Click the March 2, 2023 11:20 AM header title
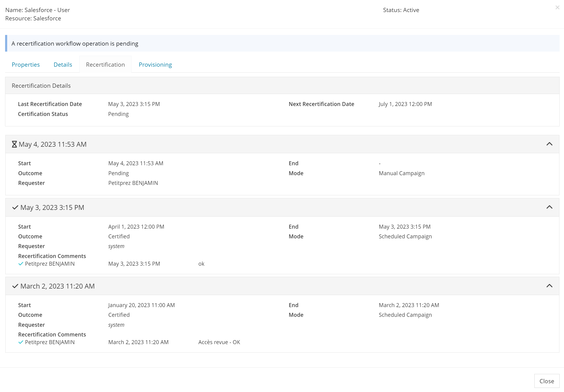 [57, 286]
